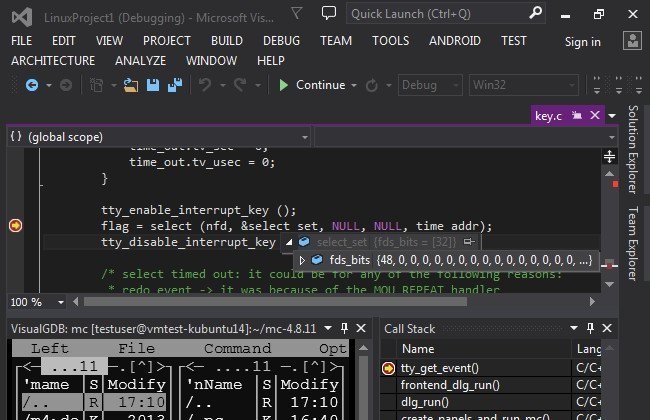Open the Call Stack window options dropdown

click(574, 328)
